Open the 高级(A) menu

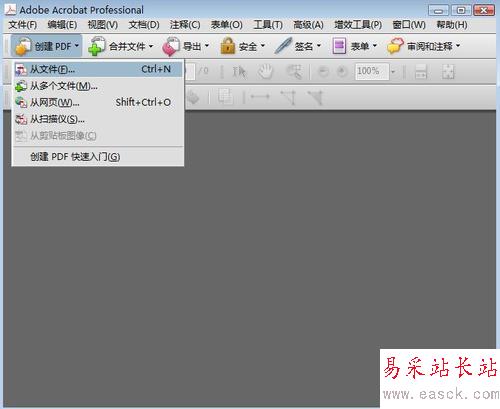point(308,25)
